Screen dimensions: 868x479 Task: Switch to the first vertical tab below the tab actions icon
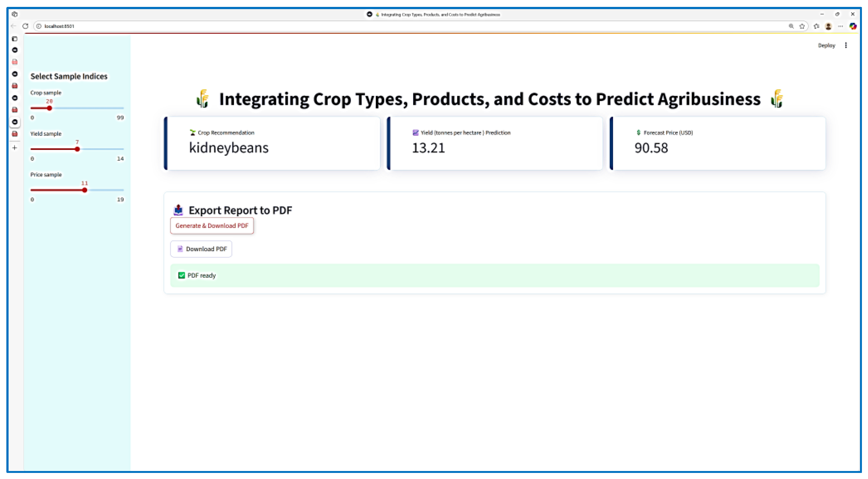pyautogui.click(x=14, y=50)
